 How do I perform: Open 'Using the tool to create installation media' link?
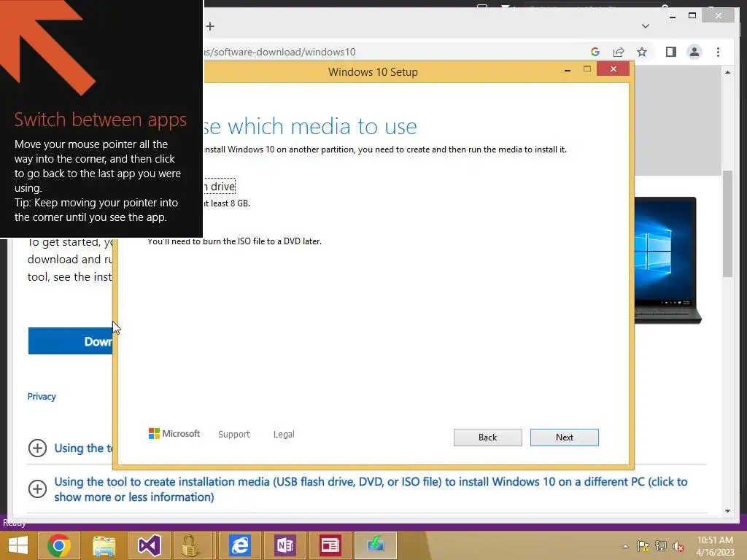[x=371, y=489]
